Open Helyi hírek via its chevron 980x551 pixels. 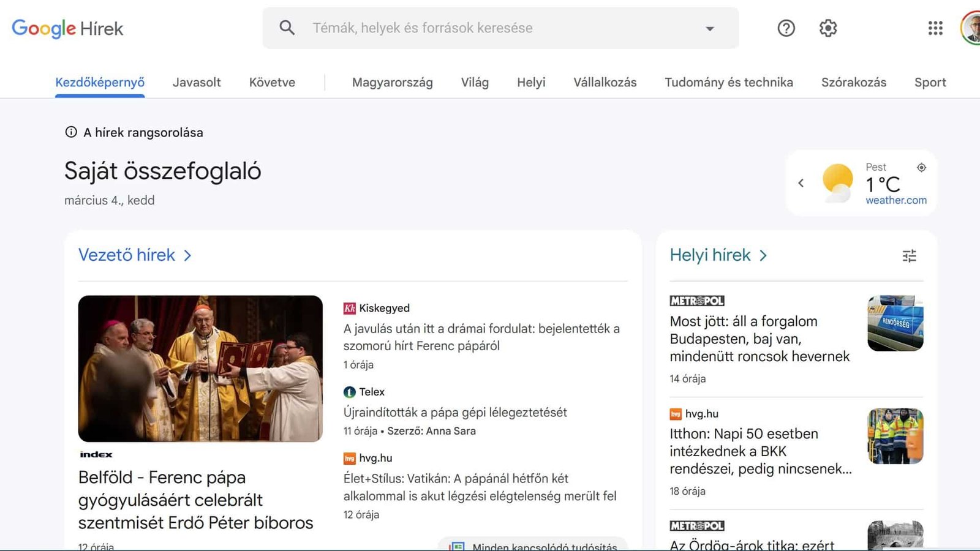click(x=763, y=255)
